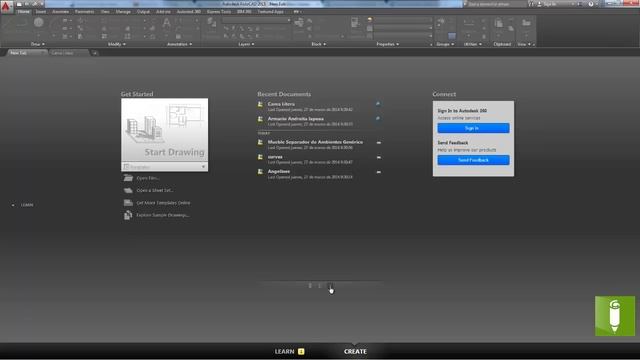Select the Circle tool in Draw panel
This screenshot has width=640, height=360.
point(39,22)
